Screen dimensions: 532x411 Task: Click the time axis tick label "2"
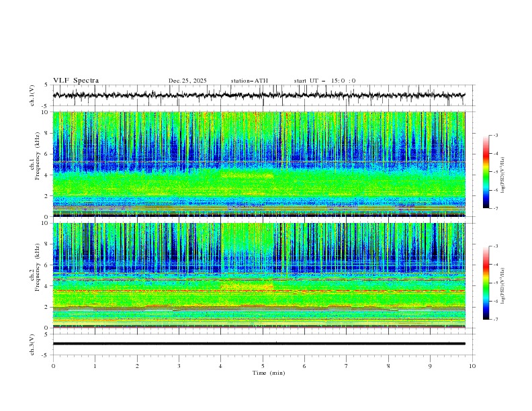click(x=137, y=366)
